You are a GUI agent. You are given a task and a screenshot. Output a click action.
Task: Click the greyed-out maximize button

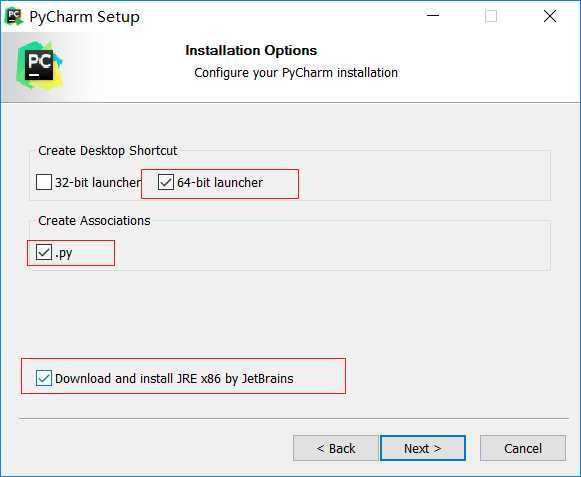tap(491, 16)
